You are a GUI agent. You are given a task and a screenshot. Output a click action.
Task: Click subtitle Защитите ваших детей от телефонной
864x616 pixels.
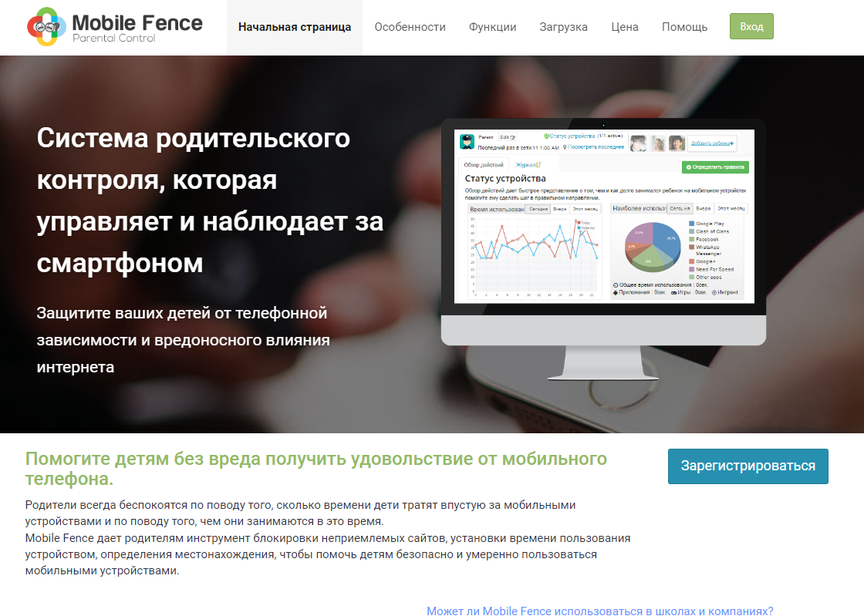pos(184,340)
